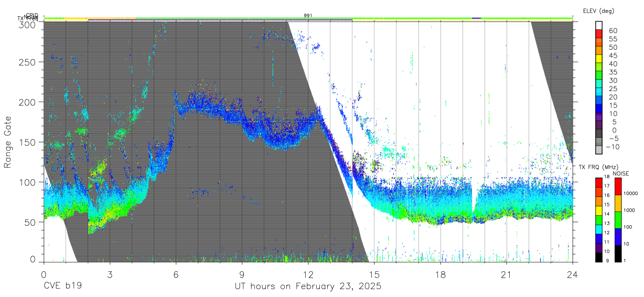Click the Range Gate tick label 200
Viewport: 644px width, 297px height.
[27, 102]
